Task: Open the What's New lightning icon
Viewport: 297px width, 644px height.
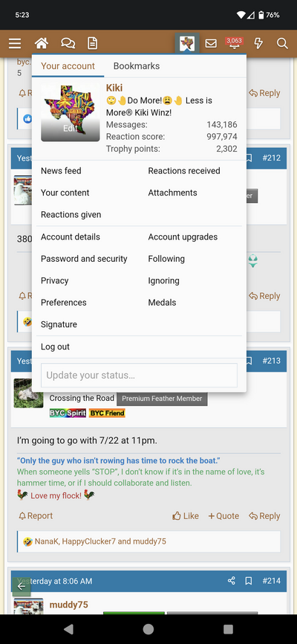Action: tap(258, 43)
